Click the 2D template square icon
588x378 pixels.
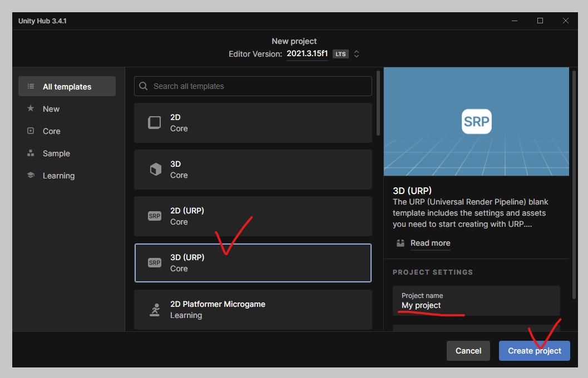pos(155,122)
